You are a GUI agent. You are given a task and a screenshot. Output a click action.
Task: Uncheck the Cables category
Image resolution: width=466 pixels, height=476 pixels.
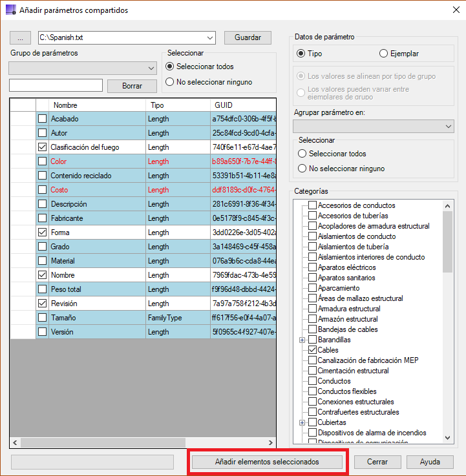[x=313, y=349]
